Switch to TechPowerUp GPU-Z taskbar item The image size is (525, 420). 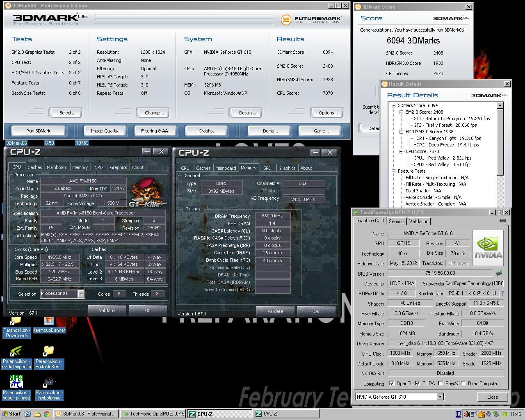point(153,414)
